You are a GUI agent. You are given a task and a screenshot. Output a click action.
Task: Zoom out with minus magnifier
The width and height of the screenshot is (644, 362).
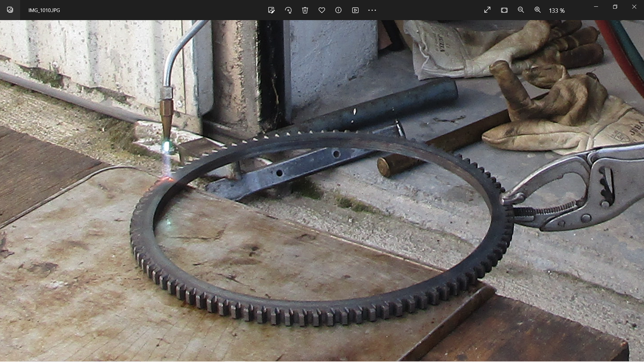coord(521,10)
